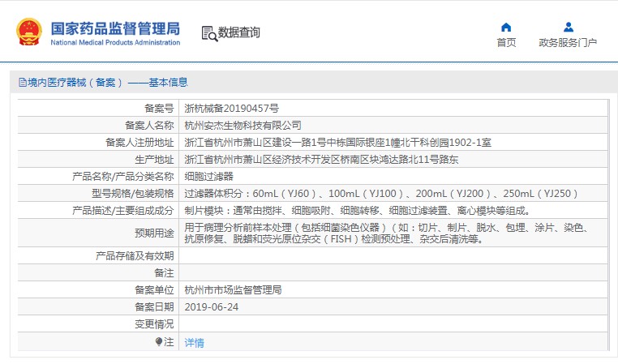Click the 备案单位 row label
Image resolution: width=618 pixels, height=364 pixels.
click(154, 290)
